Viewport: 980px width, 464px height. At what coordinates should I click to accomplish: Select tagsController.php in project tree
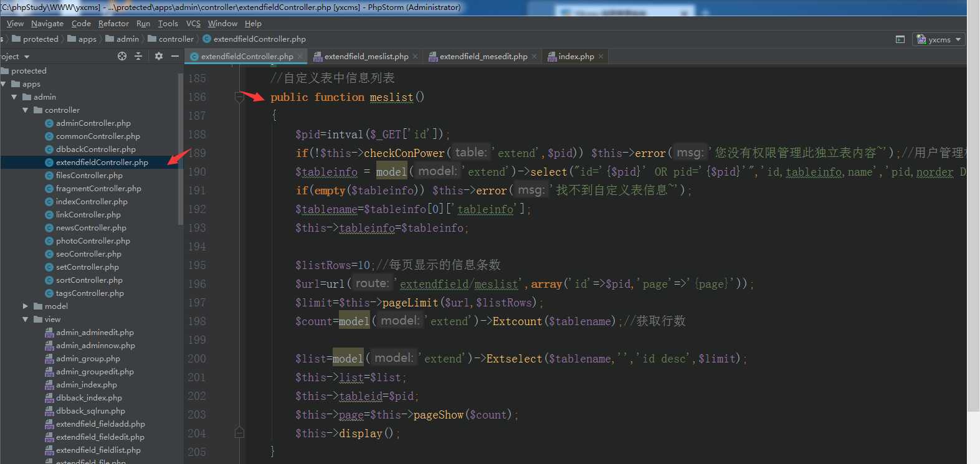[x=90, y=293]
